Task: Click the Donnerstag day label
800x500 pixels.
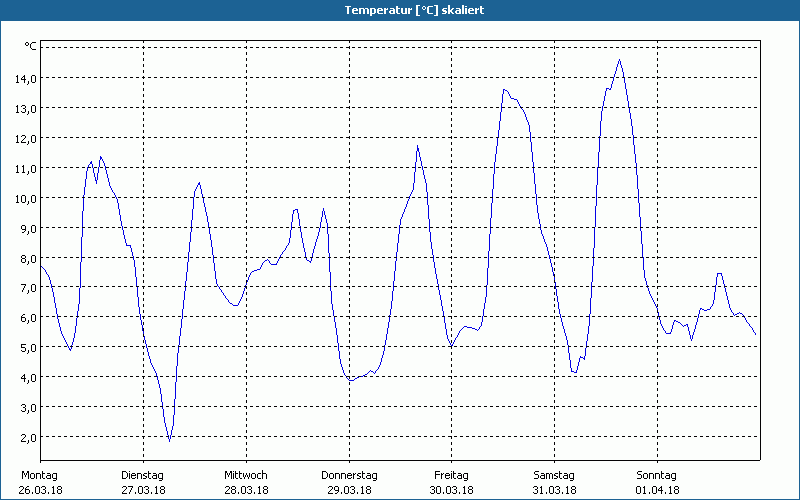Action: coord(349,475)
